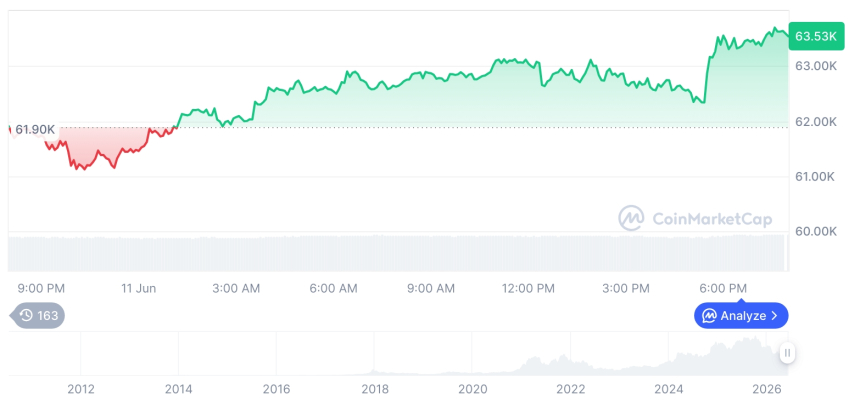Open the 163 history events badge

38,315
